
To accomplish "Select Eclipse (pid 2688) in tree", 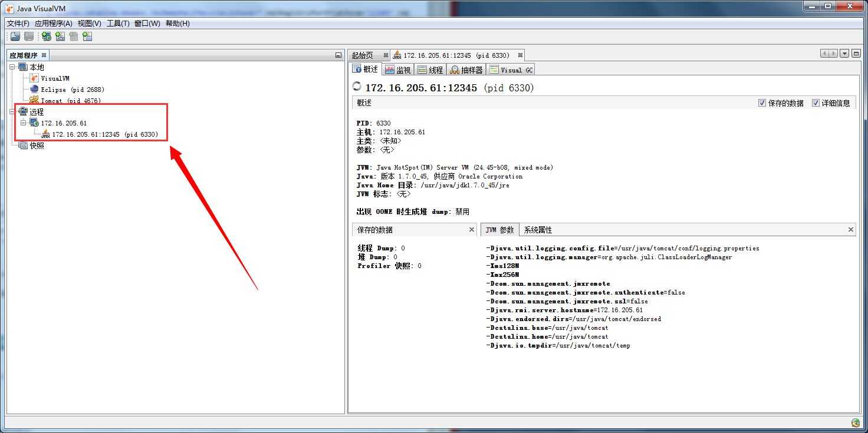I will point(73,90).
